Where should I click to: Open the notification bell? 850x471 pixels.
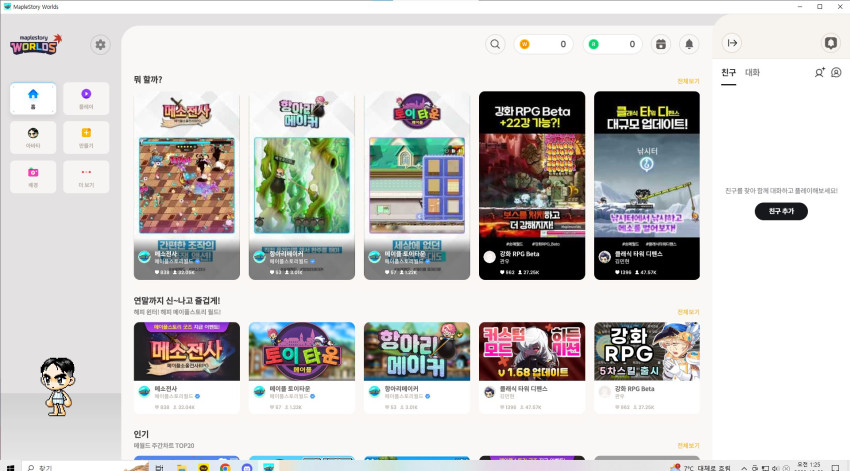[x=689, y=44]
